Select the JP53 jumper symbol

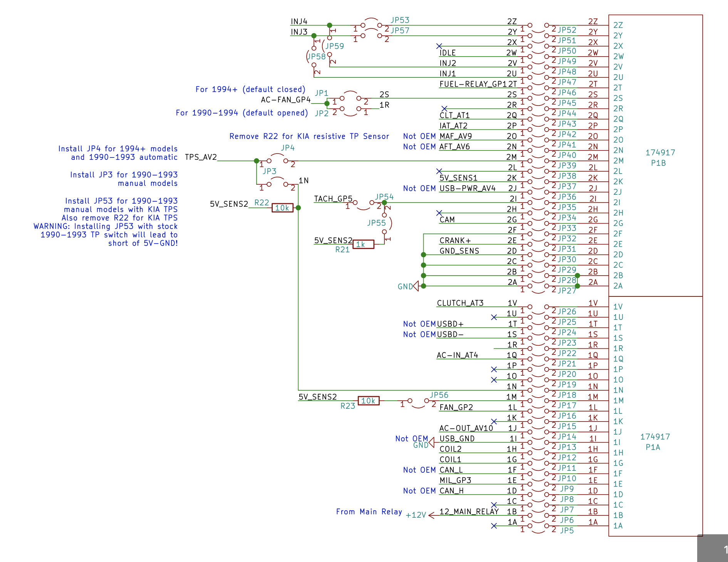click(x=371, y=23)
